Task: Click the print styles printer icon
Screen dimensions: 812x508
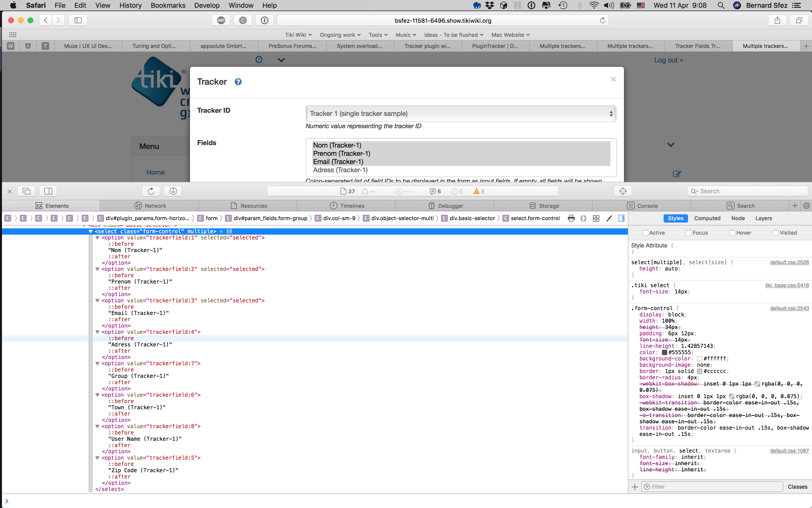Action: click(571, 218)
